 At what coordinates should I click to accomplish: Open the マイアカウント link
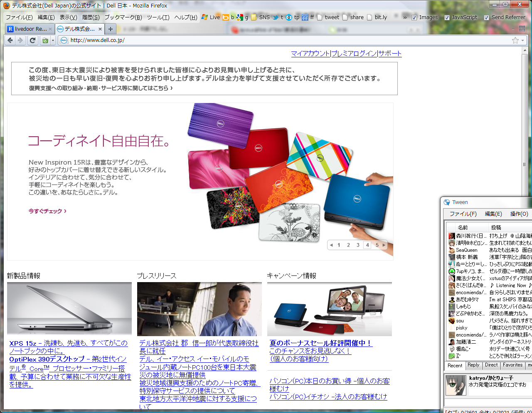click(310, 54)
